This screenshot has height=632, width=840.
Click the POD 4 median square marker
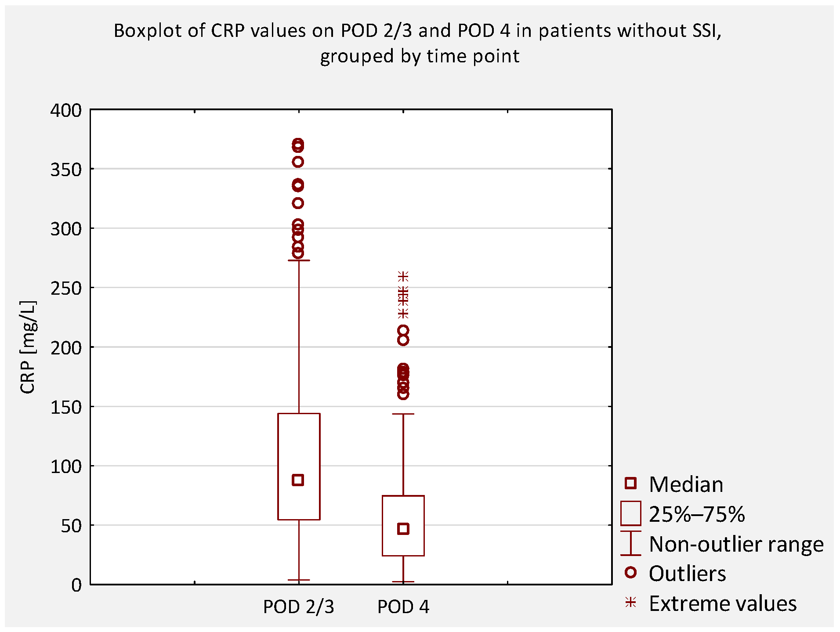(403, 528)
